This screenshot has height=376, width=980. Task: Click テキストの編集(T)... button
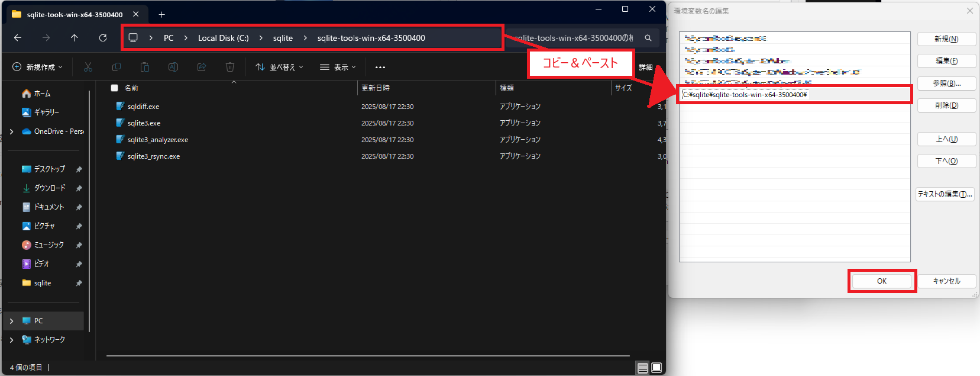[x=945, y=194]
